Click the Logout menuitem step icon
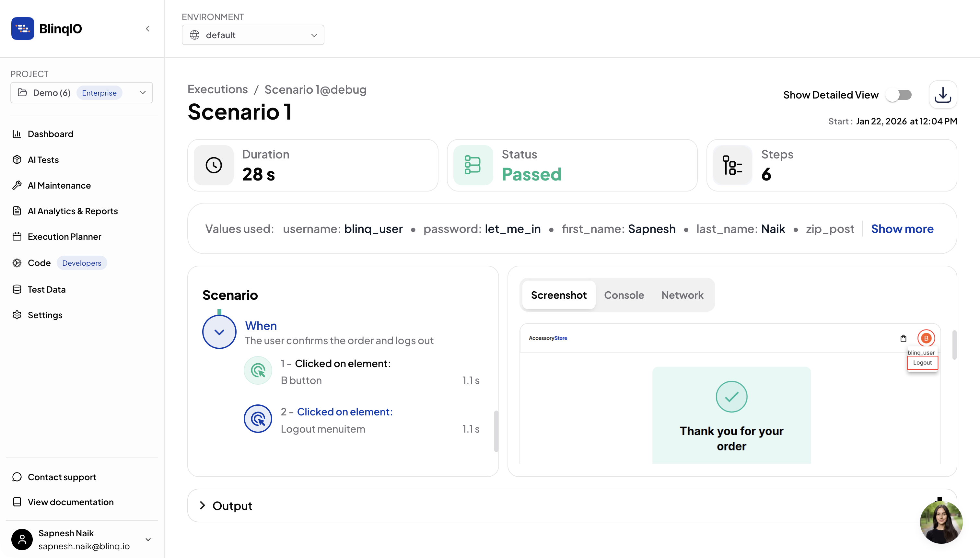The height and width of the screenshot is (558, 980). point(258,419)
